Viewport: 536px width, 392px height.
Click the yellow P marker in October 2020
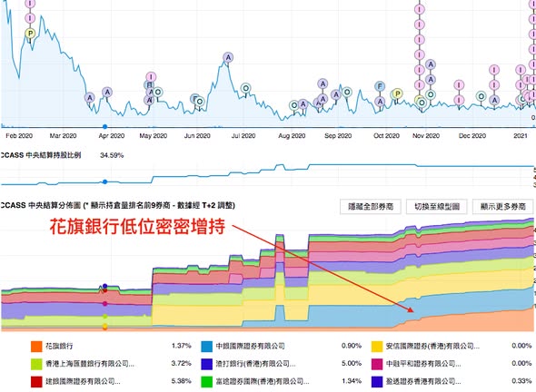point(397,93)
